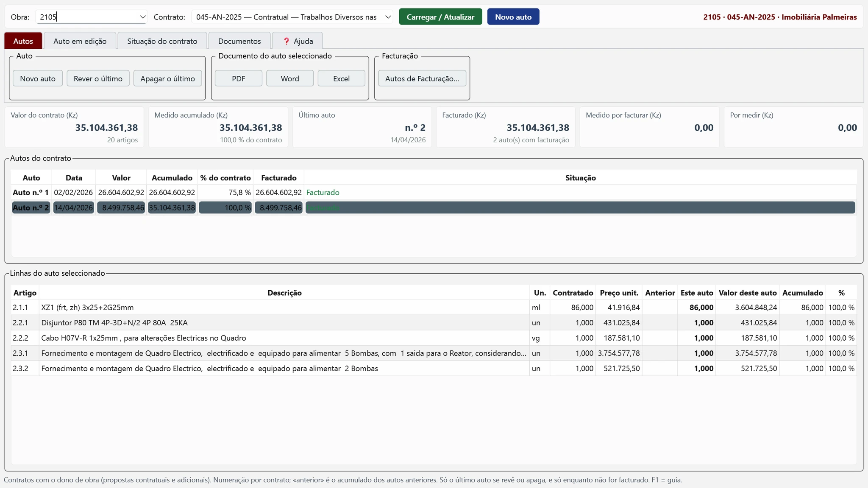Open the Auto em edição tab
The width and height of the screenshot is (868, 488).
pos(80,41)
